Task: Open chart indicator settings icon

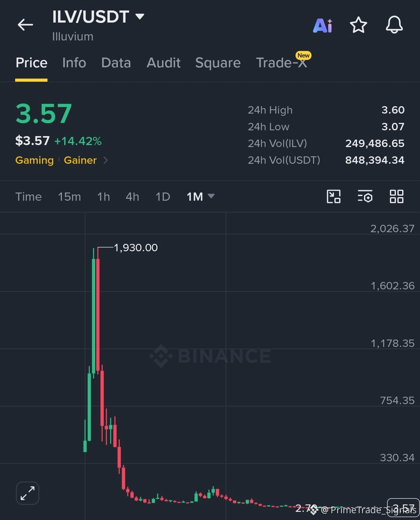Action: click(x=365, y=196)
